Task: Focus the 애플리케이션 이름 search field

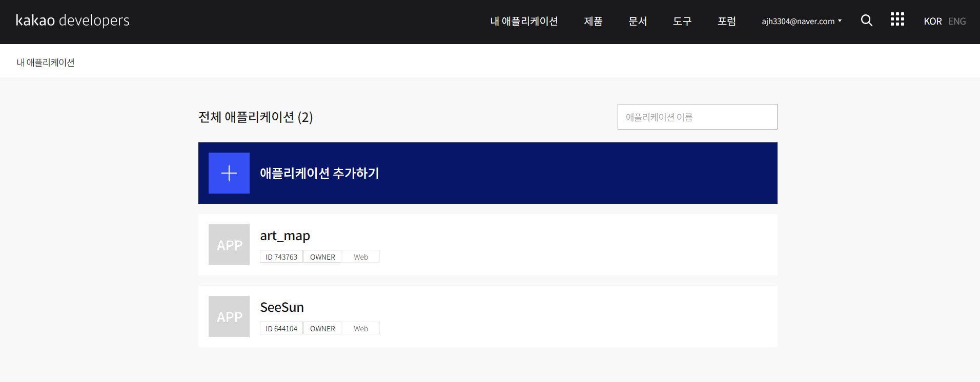Action: click(x=697, y=117)
